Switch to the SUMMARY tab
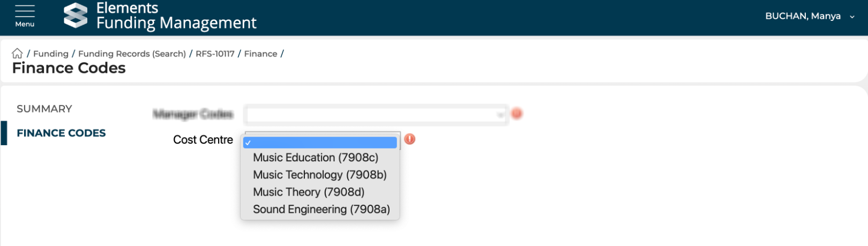Screen dimensions: 868x246 (44, 109)
